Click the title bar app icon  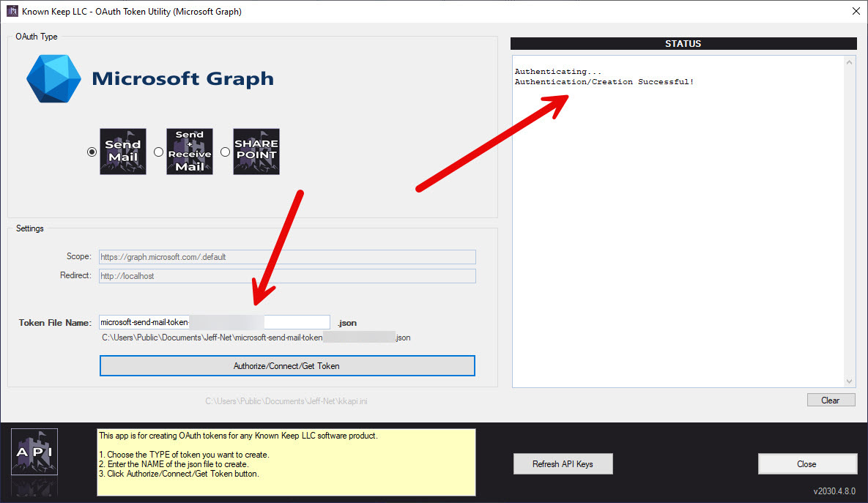point(12,11)
